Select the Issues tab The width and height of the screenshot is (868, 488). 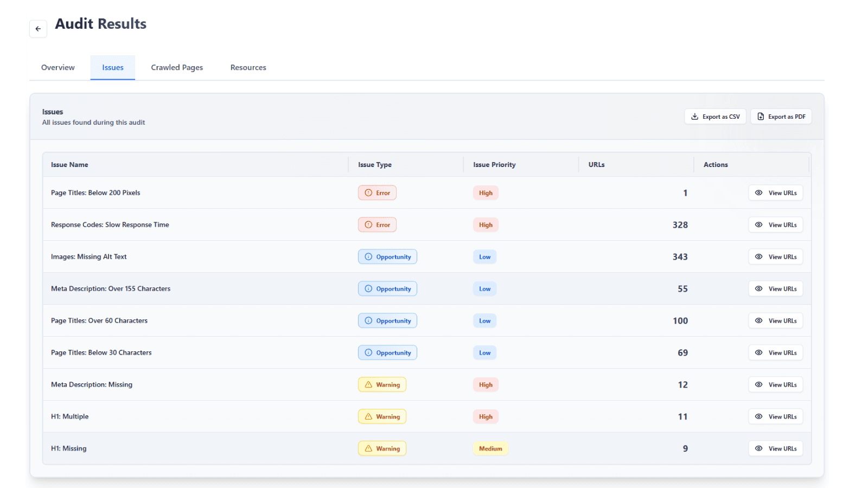(113, 68)
